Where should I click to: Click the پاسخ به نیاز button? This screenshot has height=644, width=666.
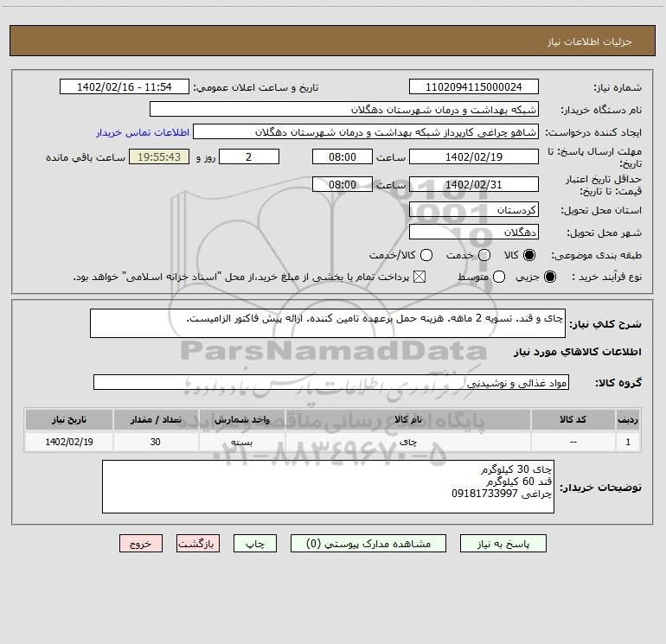503,544
